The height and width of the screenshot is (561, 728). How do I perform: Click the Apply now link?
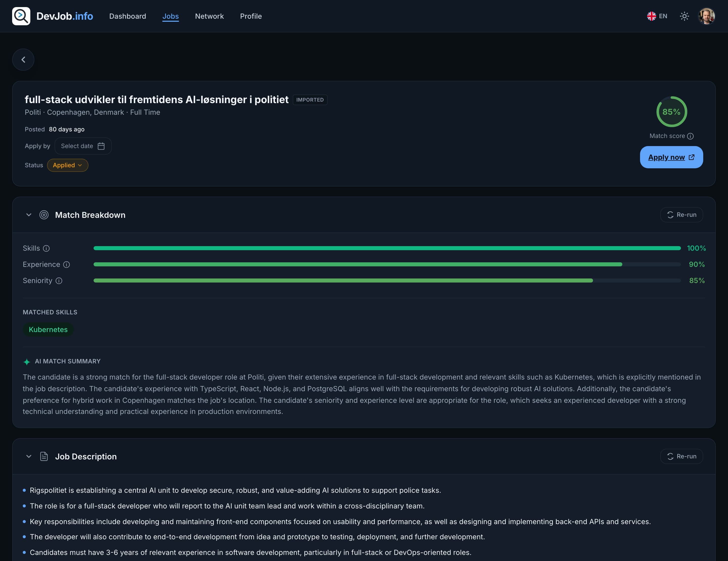671,157
